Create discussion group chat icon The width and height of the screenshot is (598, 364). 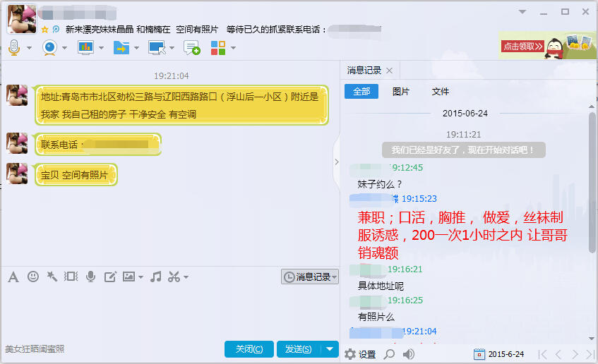click(191, 48)
